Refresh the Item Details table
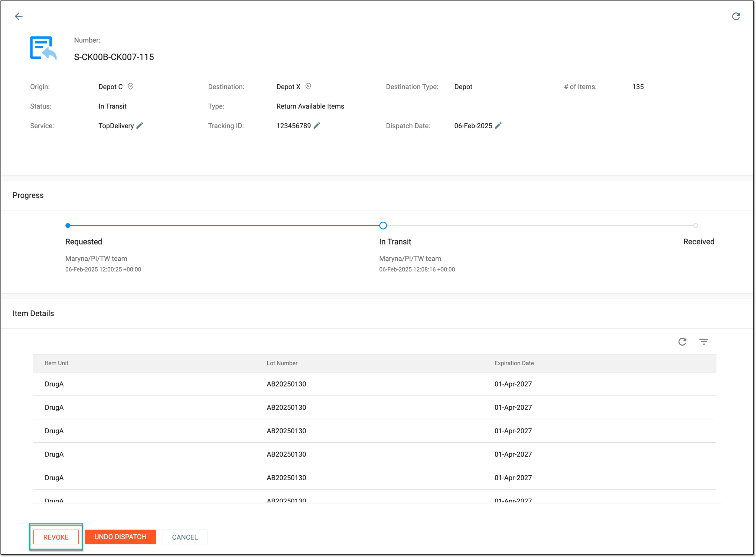The width and height of the screenshot is (756, 557). [x=682, y=342]
